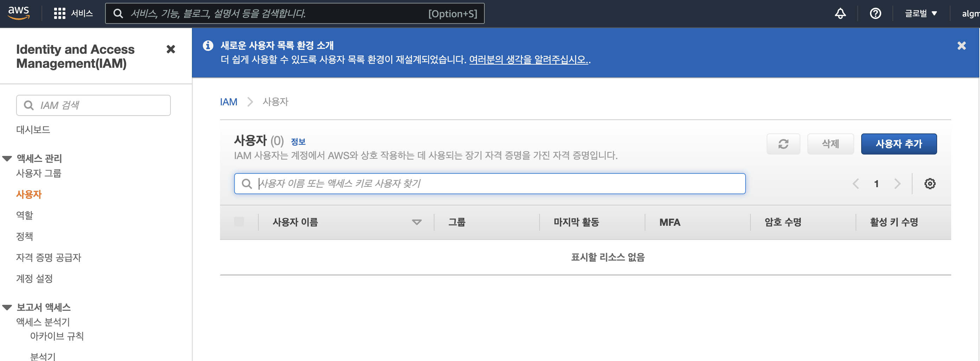Open 계정 설정 in the sidebar

click(x=34, y=278)
